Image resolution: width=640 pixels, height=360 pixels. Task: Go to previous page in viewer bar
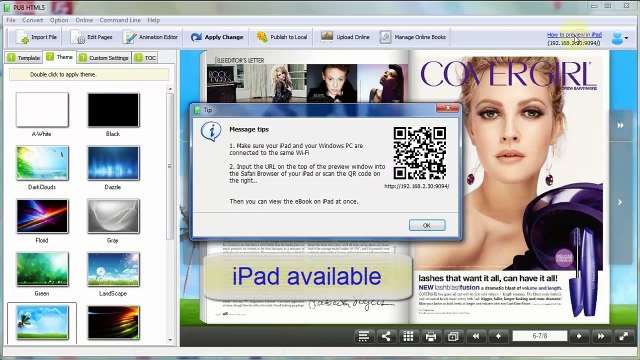(498, 336)
